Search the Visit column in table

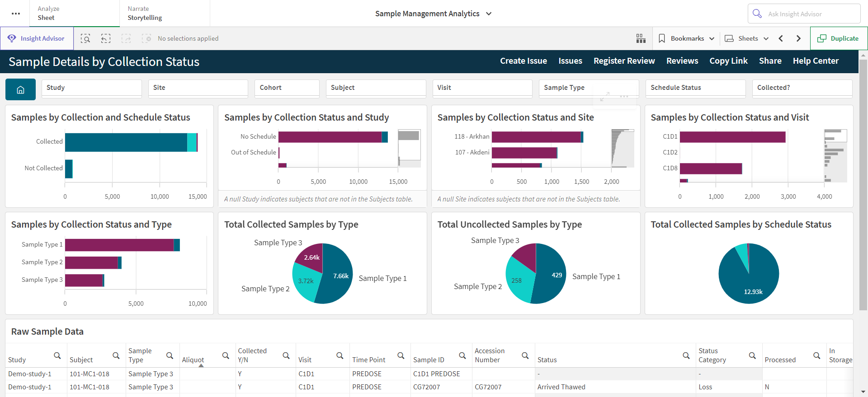click(x=340, y=355)
